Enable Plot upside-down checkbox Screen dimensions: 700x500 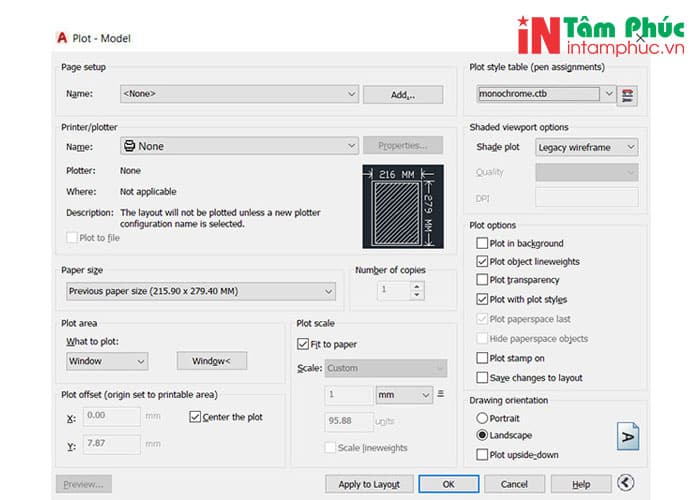pyautogui.click(x=483, y=455)
